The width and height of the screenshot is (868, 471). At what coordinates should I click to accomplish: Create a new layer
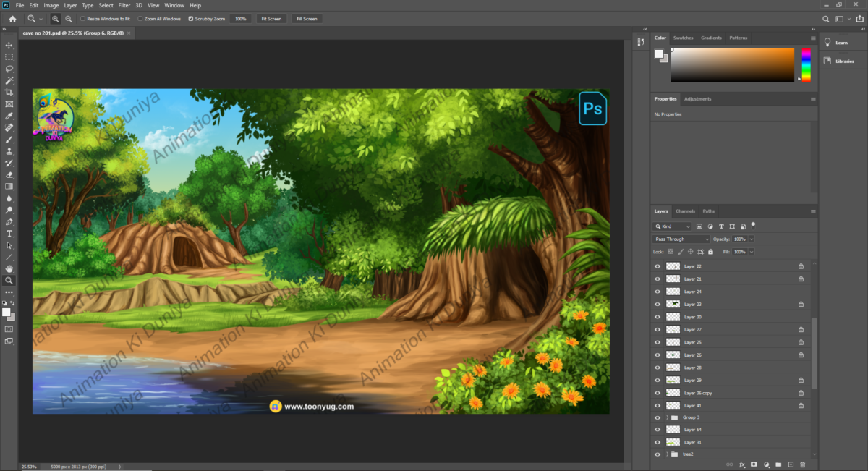791,464
